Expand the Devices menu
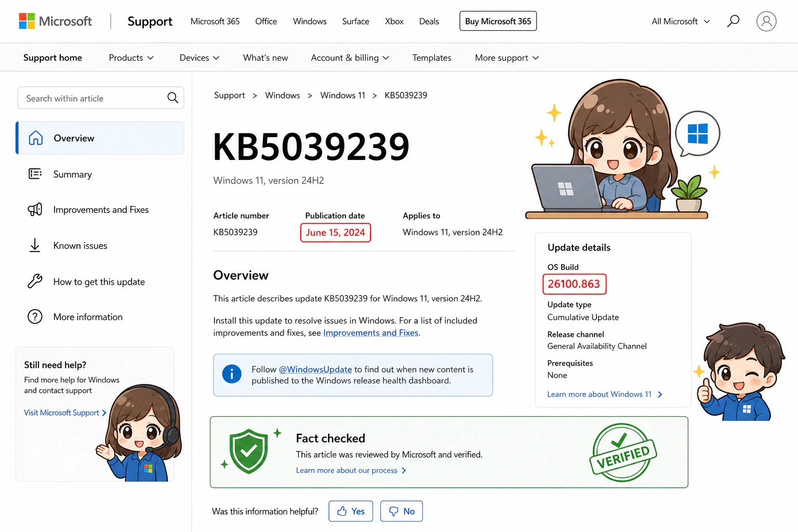Viewport: 798px width, 532px height. click(x=199, y=58)
